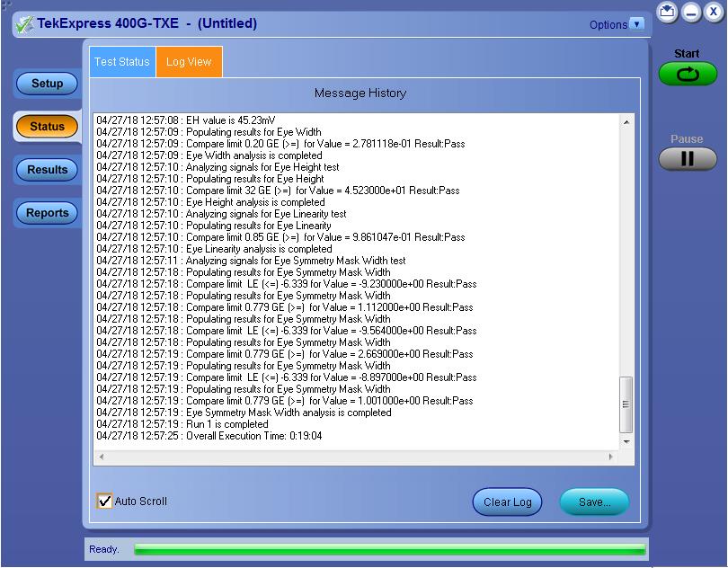
Task: Open the Reports panel
Action: (48, 213)
